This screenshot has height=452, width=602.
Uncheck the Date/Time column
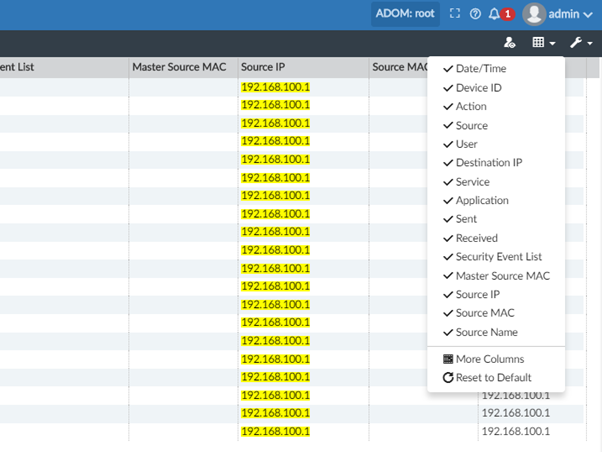tap(479, 68)
